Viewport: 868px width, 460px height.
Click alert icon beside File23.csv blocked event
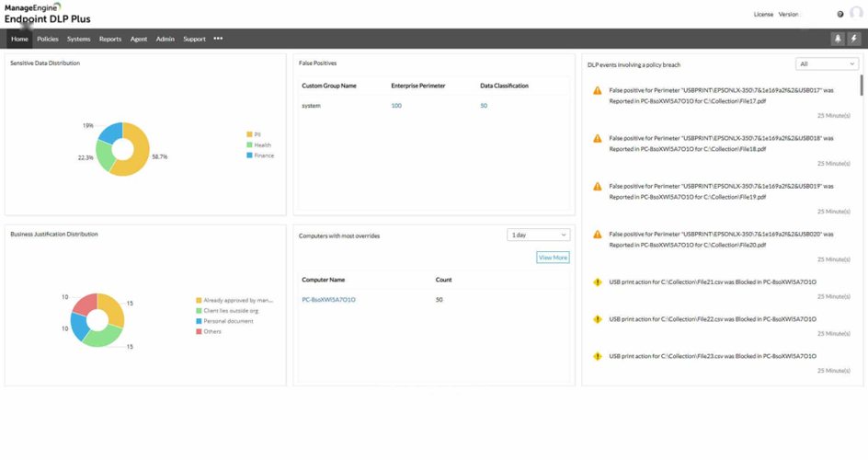click(x=598, y=356)
